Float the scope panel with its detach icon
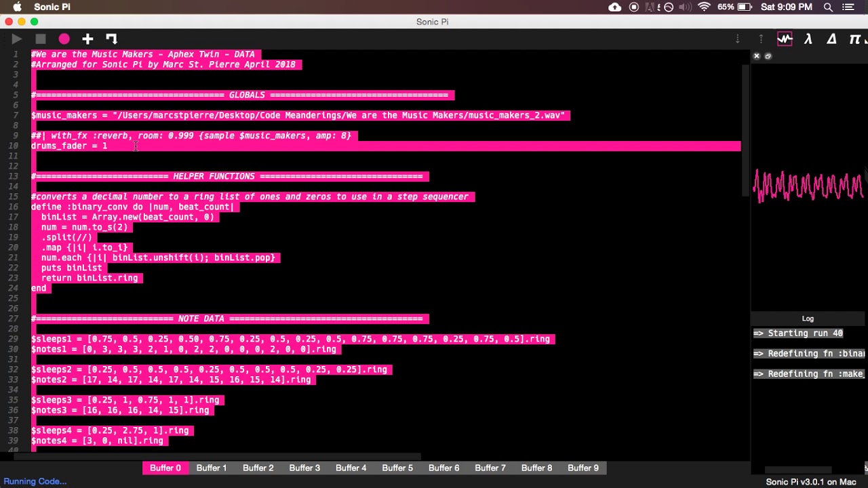This screenshot has width=868, height=488. click(768, 56)
